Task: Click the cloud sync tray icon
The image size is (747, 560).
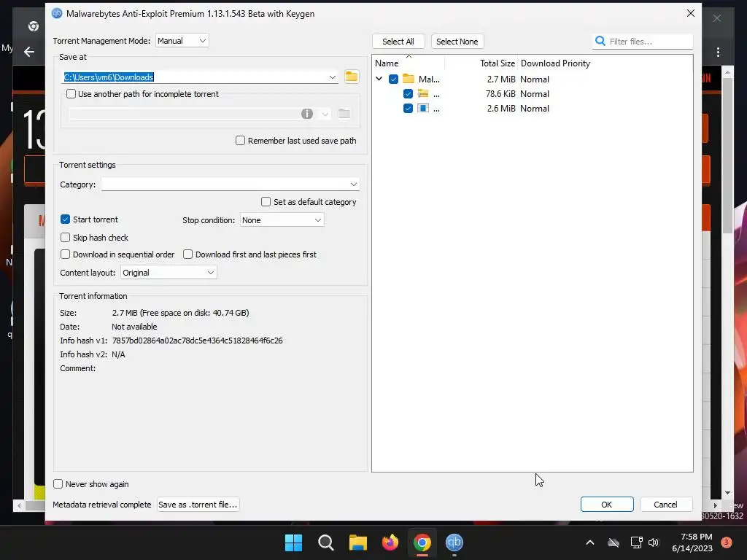Action: click(614, 542)
